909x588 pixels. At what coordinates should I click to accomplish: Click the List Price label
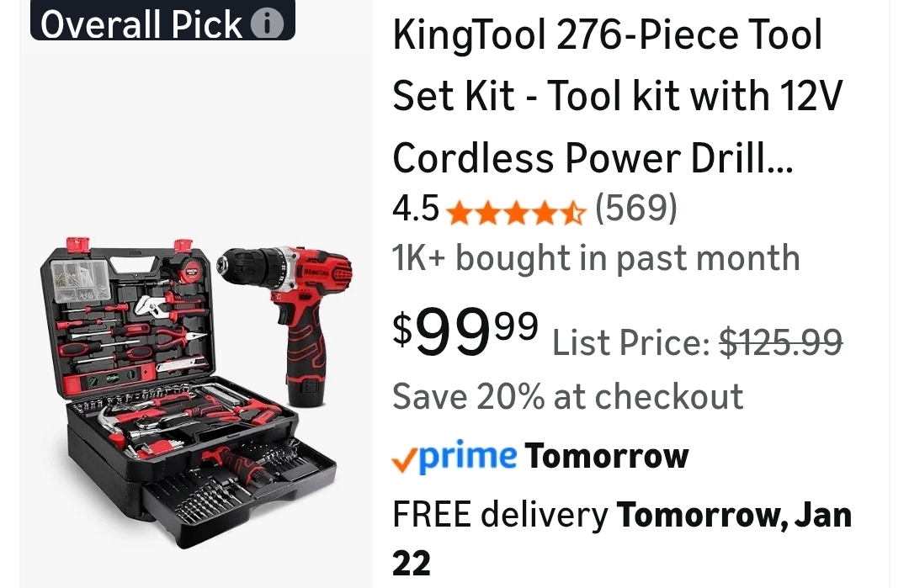631,343
